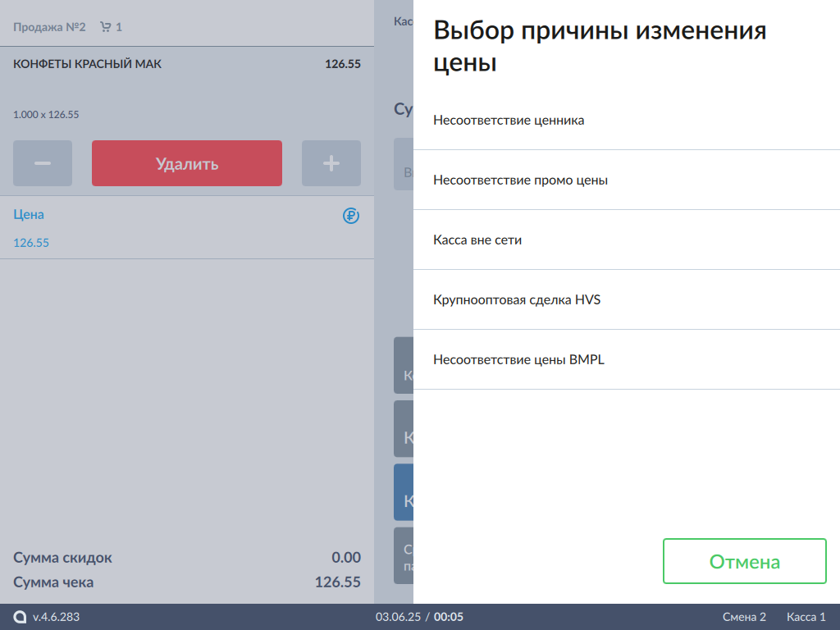Click the Сумма чека total line
840x630 pixels.
point(187,582)
